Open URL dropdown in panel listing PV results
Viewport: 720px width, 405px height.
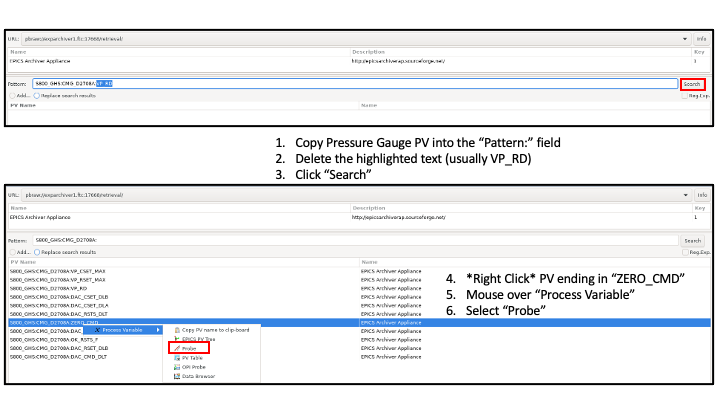coord(685,195)
